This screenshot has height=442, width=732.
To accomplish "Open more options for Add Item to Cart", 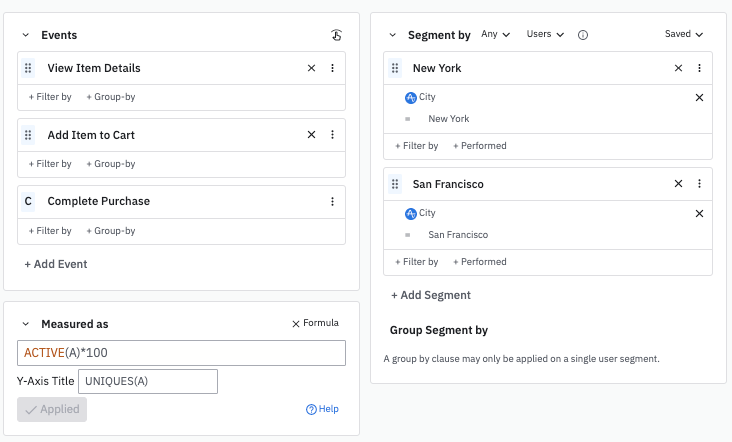I will (332, 135).
